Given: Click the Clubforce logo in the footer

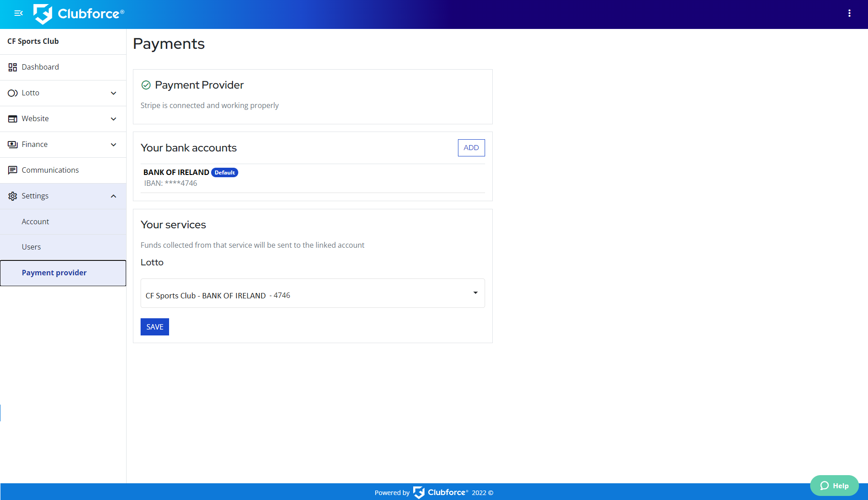Looking at the screenshot, I should tap(441, 492).
